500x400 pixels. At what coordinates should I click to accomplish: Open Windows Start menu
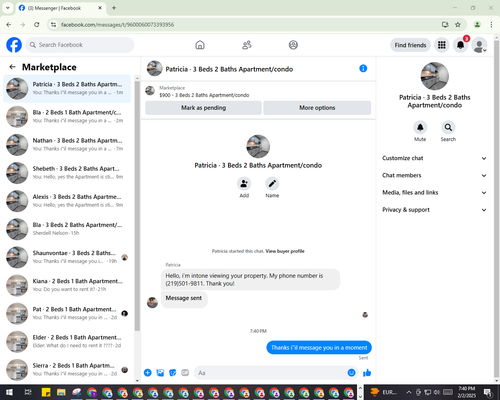(9, 392)
